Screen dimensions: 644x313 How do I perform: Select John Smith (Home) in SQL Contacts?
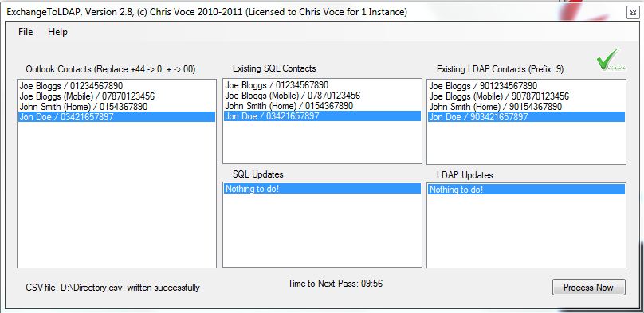click(x=322, y=106)
